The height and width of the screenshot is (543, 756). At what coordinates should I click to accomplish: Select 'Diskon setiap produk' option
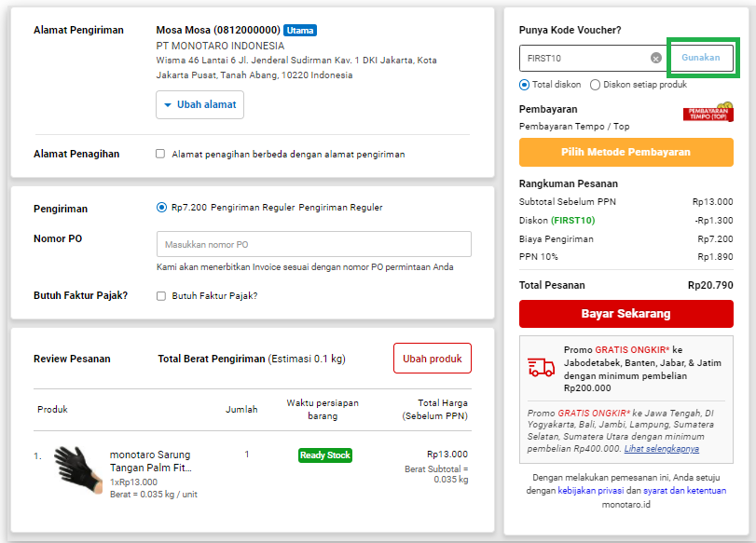[594, 84]
